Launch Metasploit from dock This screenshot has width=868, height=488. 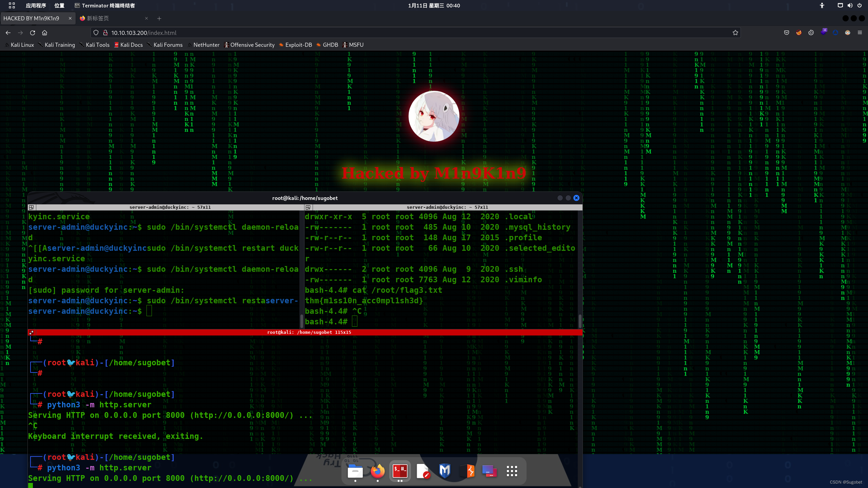click(445, 471)
